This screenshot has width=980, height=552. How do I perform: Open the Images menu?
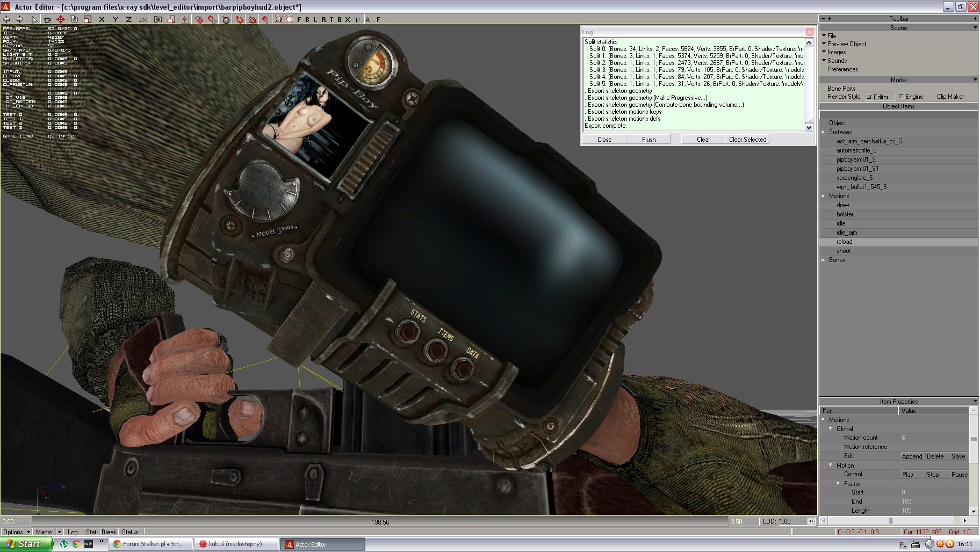[833, 52]
